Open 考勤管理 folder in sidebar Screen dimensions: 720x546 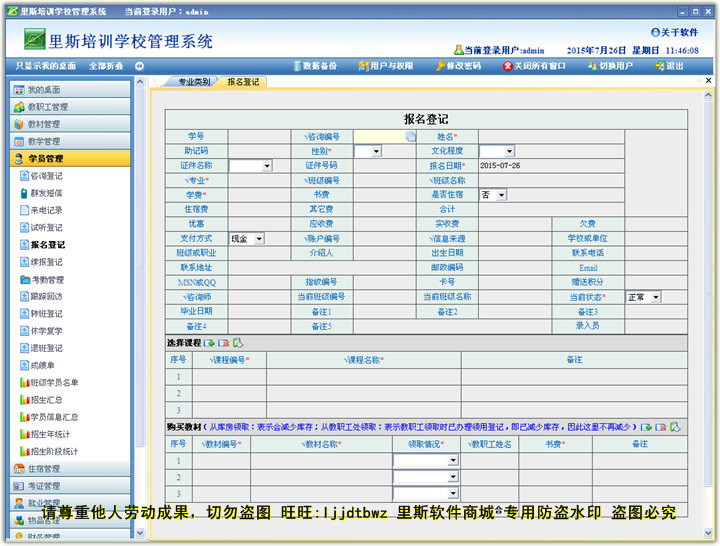(42, 280)
